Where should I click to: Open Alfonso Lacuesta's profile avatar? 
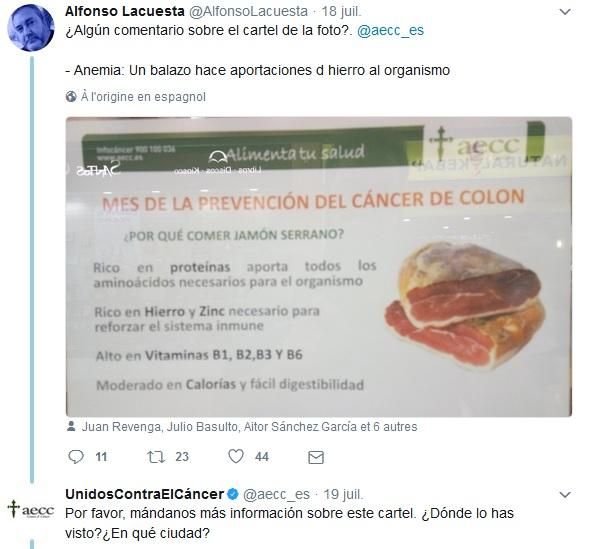point(31,28)
